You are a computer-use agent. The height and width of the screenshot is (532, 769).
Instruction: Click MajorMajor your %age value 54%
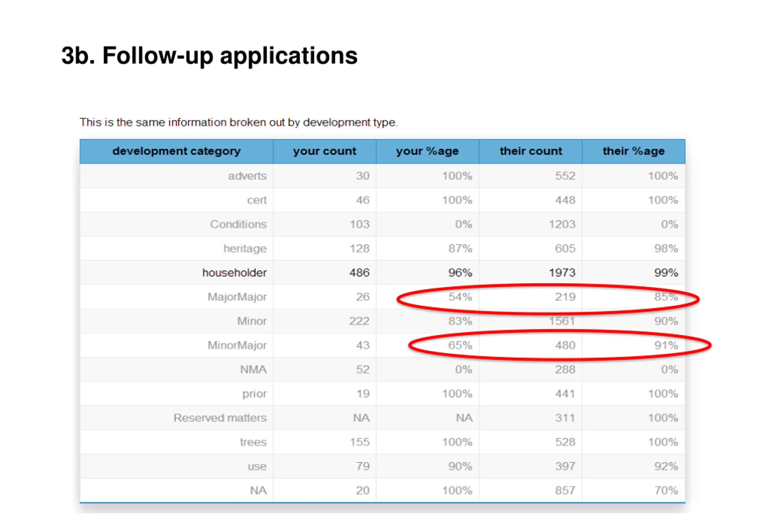[x=460, y=297]
